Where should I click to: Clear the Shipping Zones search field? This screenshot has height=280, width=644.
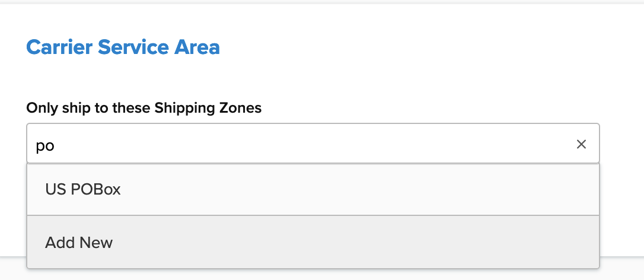(x=581, y=144)
